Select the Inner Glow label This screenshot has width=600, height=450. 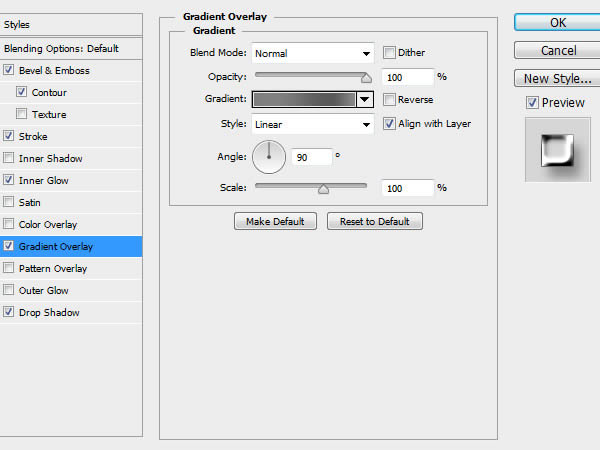pyautogui.click(x=44, y=180)
